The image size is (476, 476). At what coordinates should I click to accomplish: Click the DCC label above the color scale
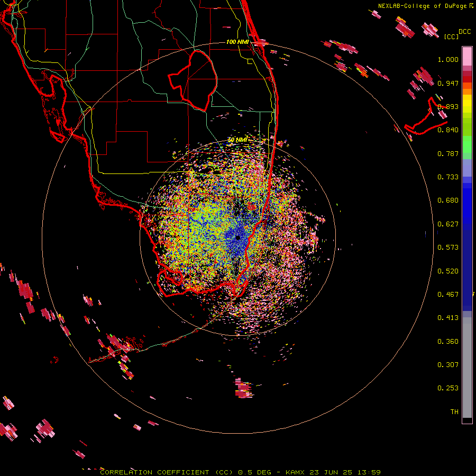coord(464,32)
